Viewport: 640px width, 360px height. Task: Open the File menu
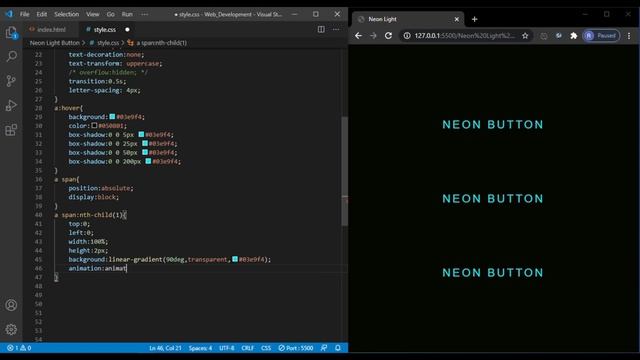(24, 14)
